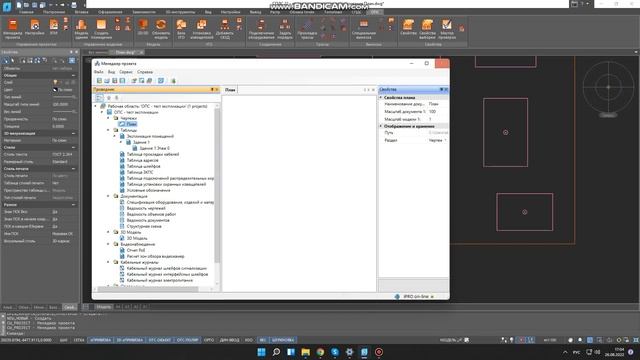This screenshot has height=360, width=640.
Task: Click the Свойства выборки ribbon icon
Action: (427, 29)
